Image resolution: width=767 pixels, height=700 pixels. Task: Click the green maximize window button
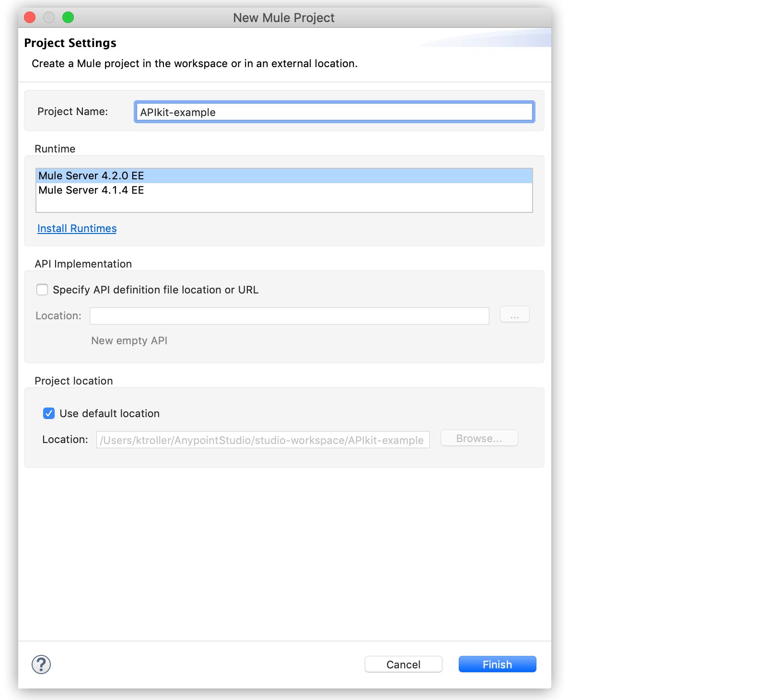(68, 18)
